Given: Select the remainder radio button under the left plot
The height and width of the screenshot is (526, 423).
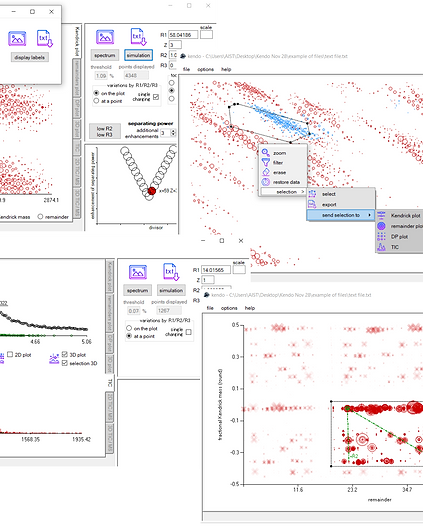Looking at the screenshot, I should click(x=40, y=217).
